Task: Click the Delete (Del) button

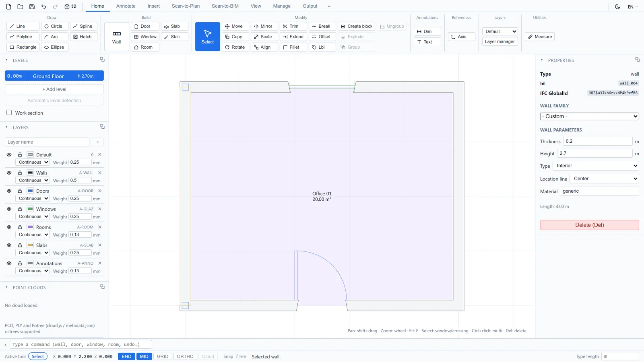Action: pos(589,225)
